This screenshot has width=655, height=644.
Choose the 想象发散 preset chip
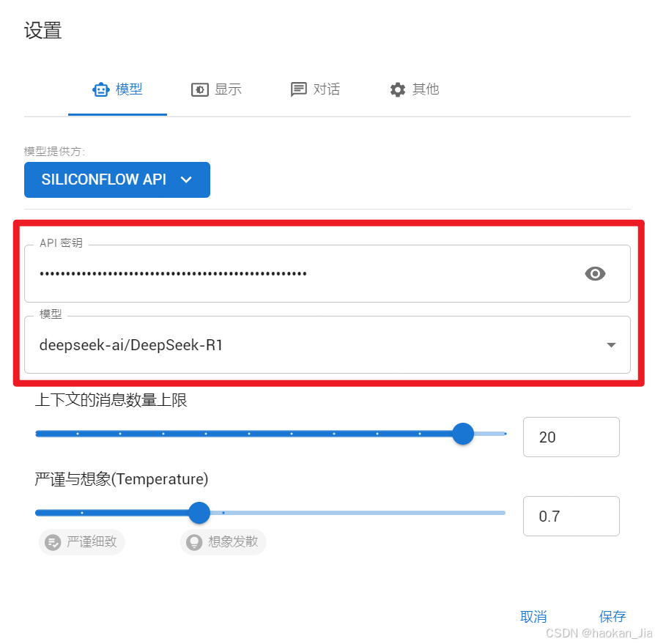click(x=223, y=542)
